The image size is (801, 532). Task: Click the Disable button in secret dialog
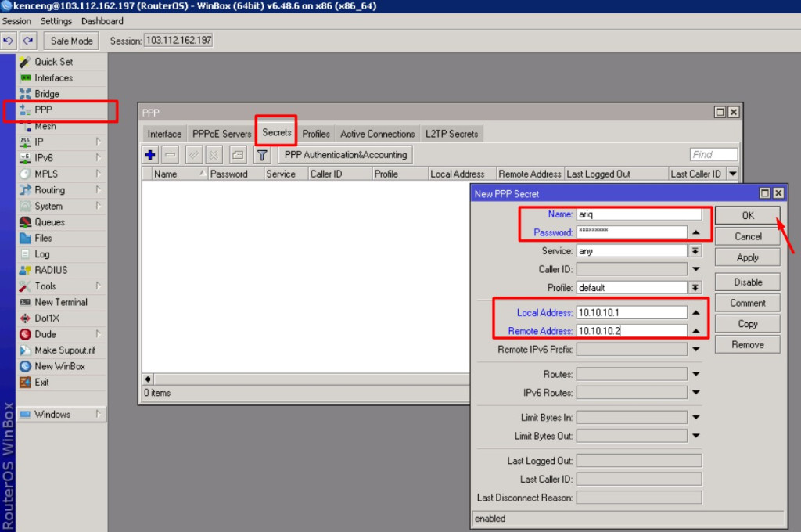pos(747,282)
